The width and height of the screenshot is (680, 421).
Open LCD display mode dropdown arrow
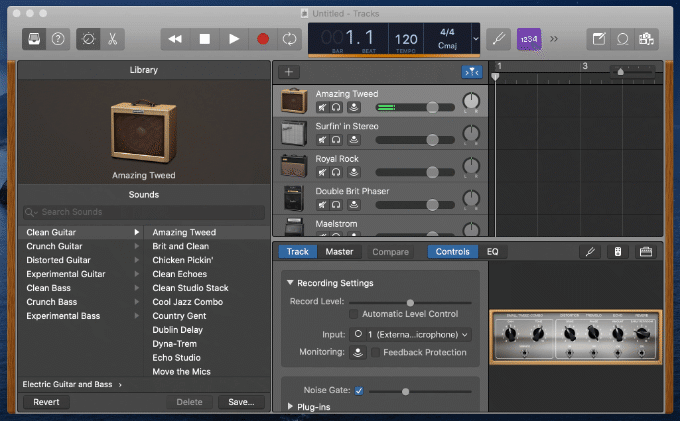(x=476, y=39)
